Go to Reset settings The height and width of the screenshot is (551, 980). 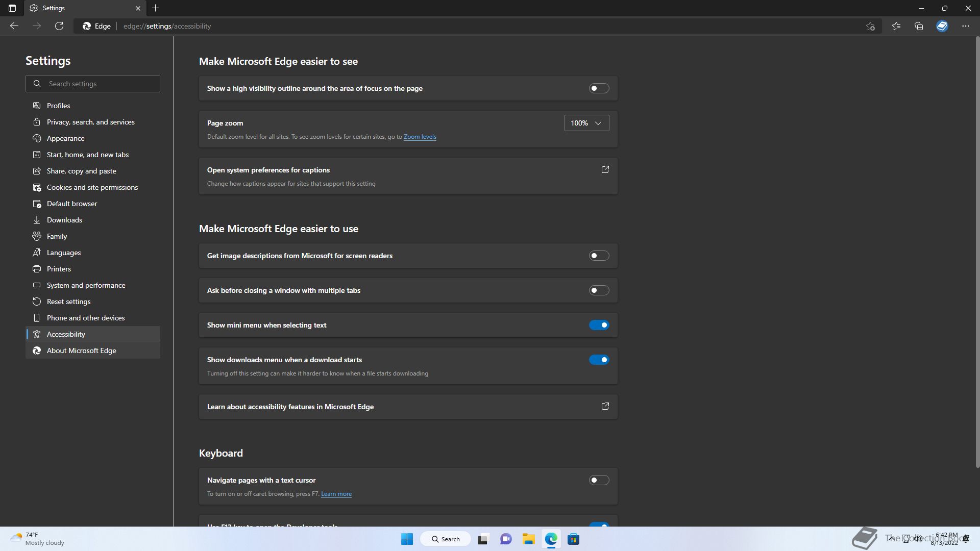93,302
